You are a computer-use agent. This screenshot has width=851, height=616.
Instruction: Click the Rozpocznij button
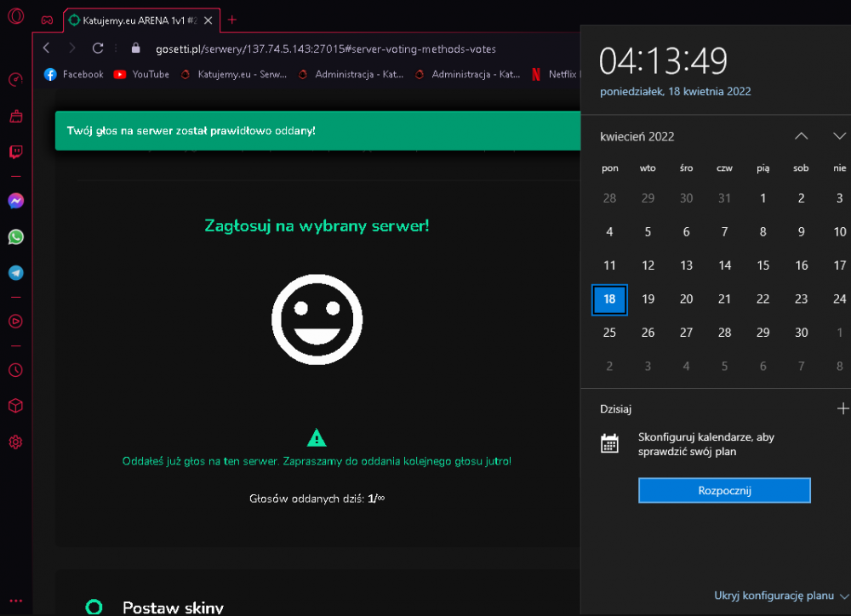point(724,491)
